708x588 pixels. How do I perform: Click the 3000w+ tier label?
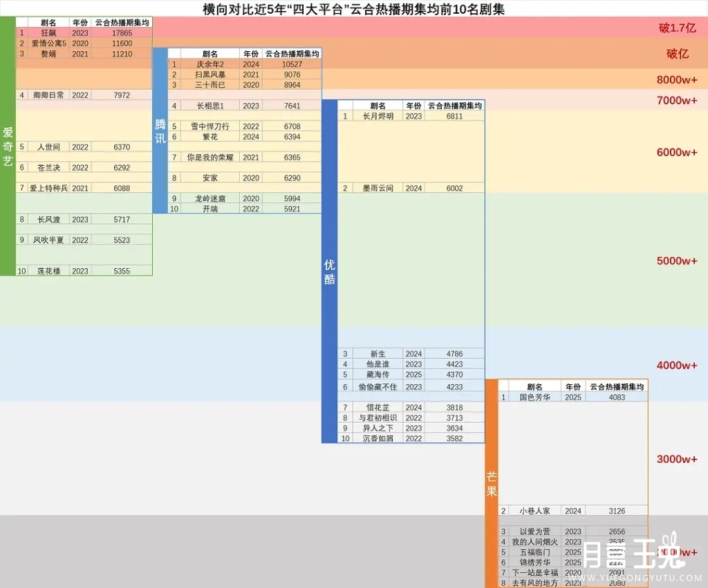coord(677,459)
